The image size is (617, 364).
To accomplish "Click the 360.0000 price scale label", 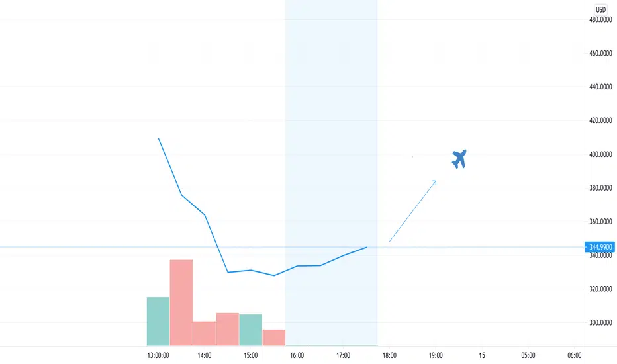I will pos(600,222).
